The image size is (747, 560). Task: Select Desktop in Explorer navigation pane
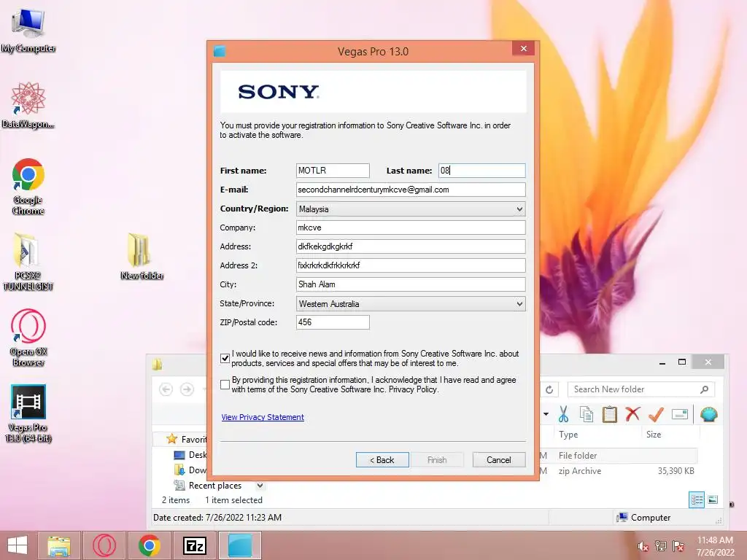tap(190, 455)
